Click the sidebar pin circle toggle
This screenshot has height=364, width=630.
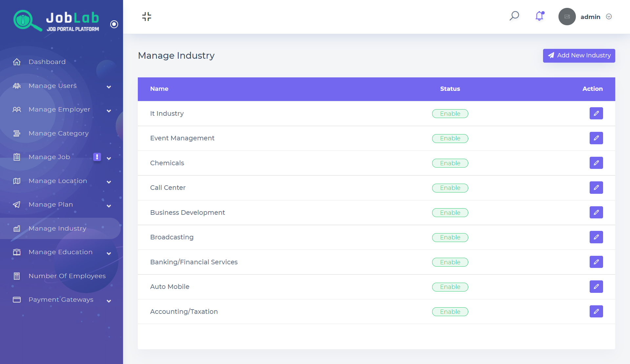[x=114, y=24]
